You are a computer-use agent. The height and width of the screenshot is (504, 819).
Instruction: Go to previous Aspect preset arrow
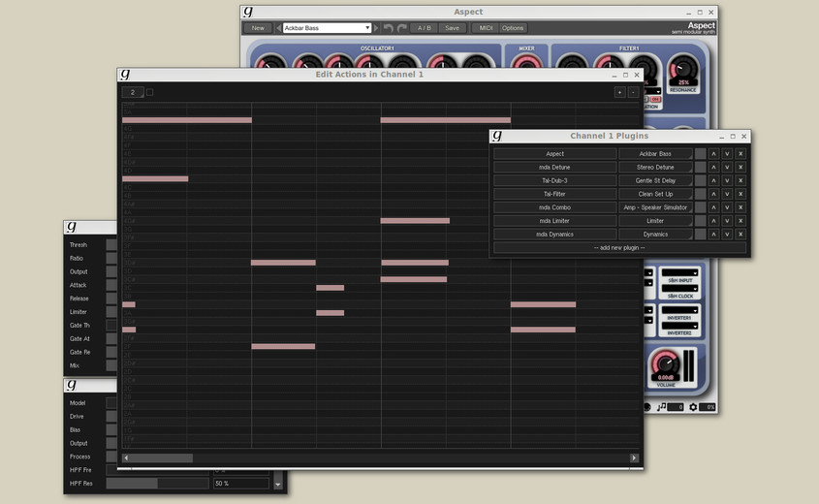click(278, 28)
